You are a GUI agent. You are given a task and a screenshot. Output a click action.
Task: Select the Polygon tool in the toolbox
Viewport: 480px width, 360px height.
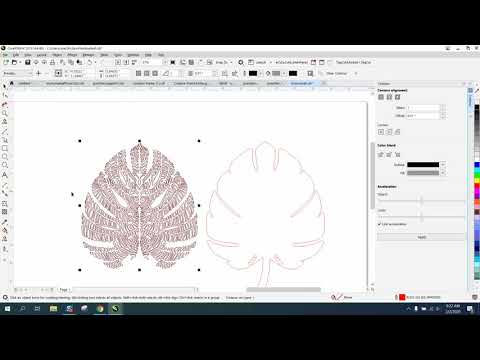[5, 165]
